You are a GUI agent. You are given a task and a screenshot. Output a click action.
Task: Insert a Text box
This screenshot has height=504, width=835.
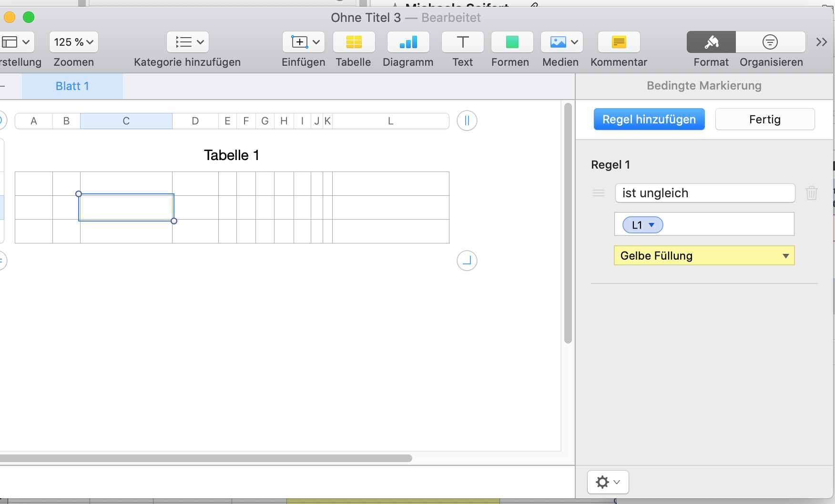click(x=462, y=42)
